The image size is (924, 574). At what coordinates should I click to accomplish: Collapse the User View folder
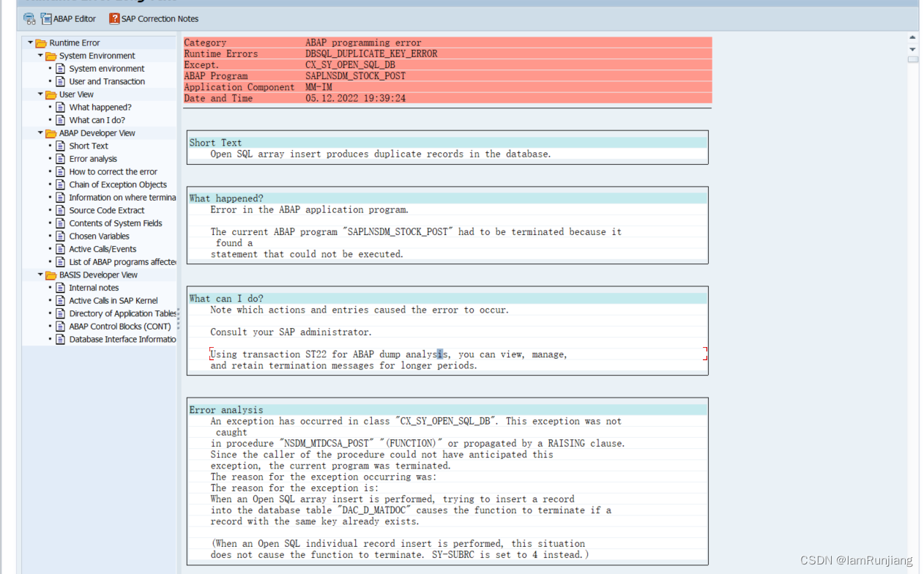click(40, 94)
